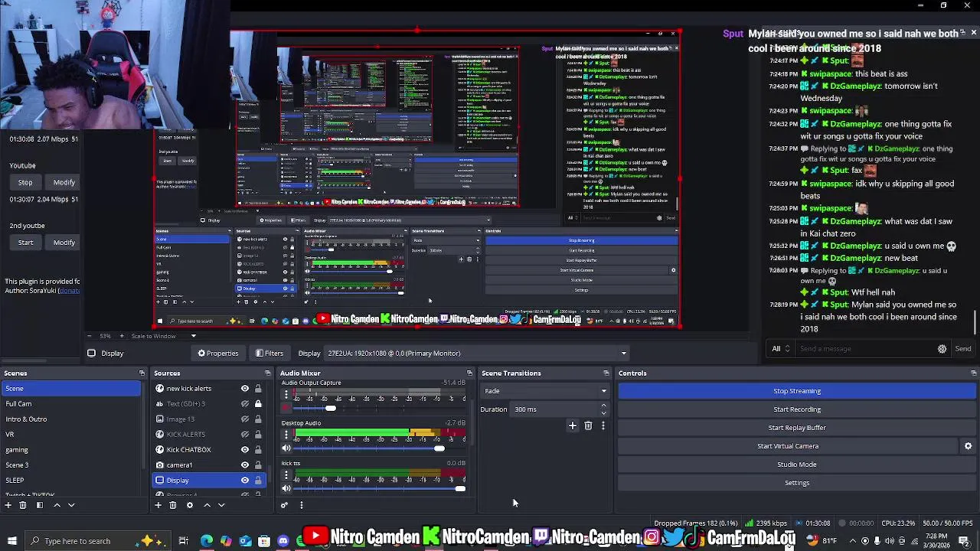The image size is (980, 551).
Task: Remove the scene transition via trash icon
Action: click(588, 425)
